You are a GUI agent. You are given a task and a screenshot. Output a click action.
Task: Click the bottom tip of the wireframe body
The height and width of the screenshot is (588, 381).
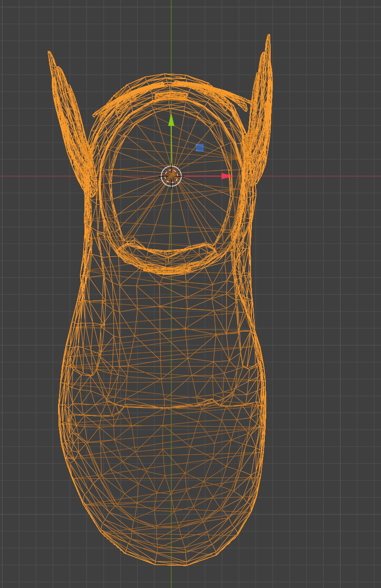pos(171,565)
